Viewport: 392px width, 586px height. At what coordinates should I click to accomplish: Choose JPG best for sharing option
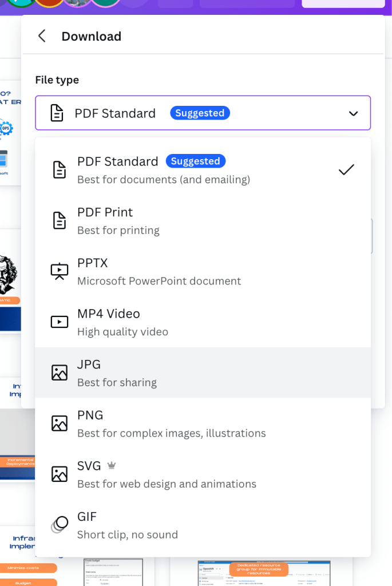(x=203, y=373)
